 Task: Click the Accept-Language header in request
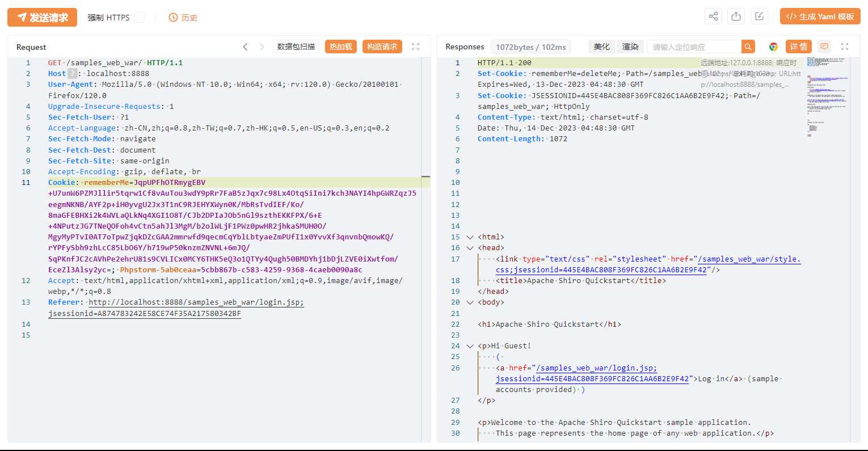(x=82, y=128)
